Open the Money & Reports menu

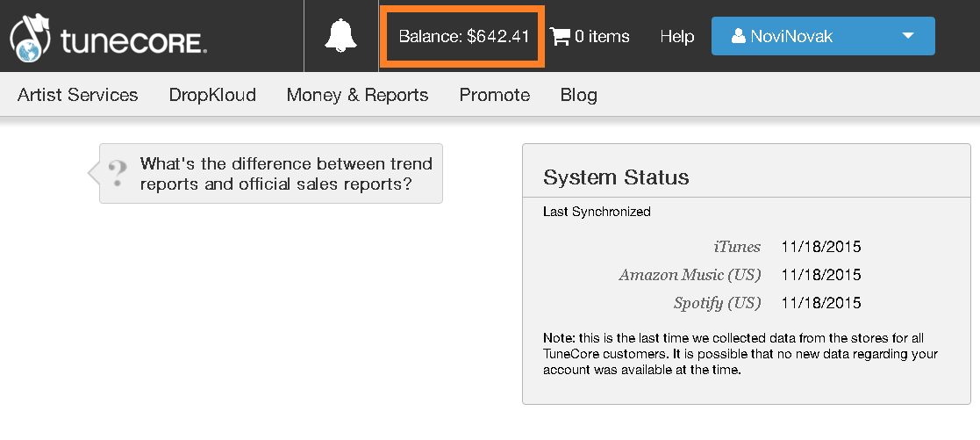357,95
